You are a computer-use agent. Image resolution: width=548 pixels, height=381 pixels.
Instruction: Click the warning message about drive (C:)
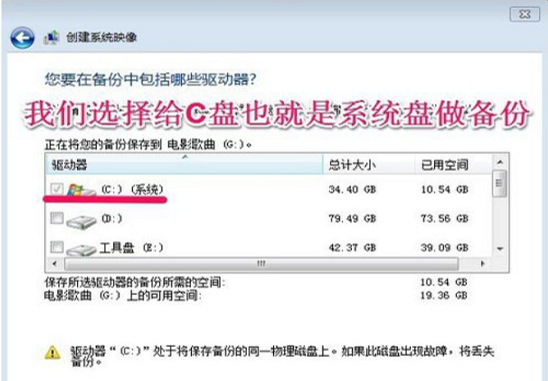pyautogui.click(x=282, y=356)
